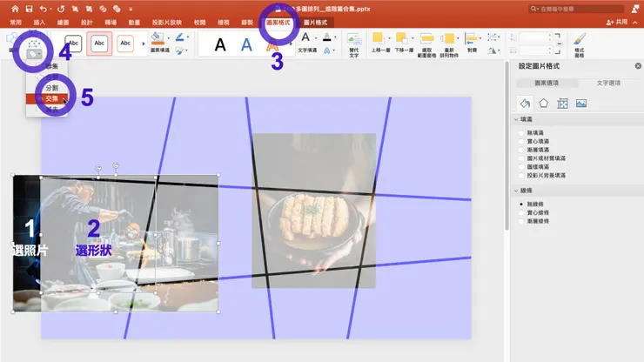Open the Effects pentagon tab in format pane

click(x=543, y=104)
